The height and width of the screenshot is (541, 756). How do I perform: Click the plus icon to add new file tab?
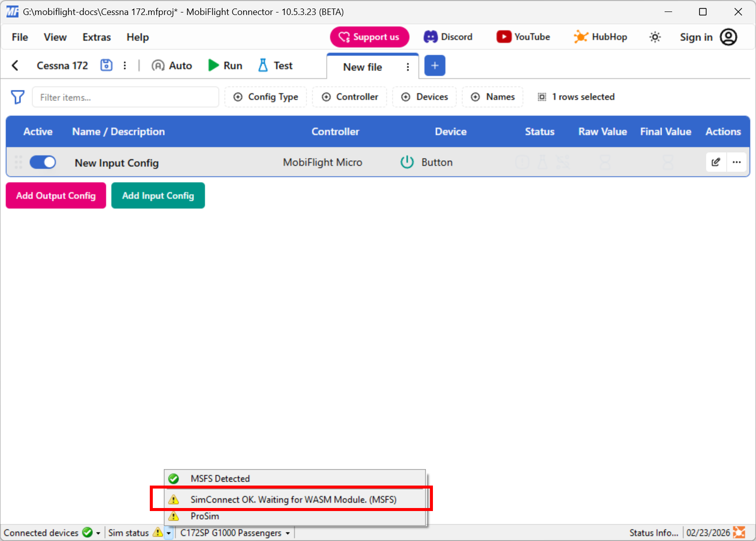[x=434, y=66]
